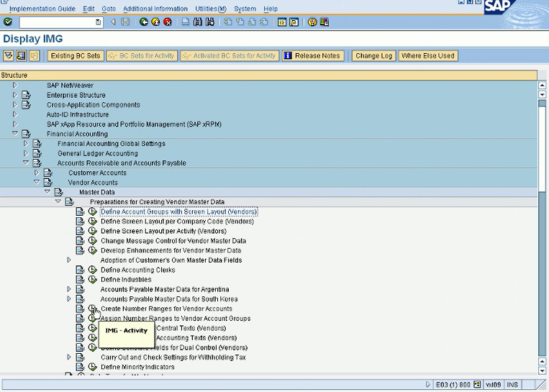
Task: Click the Last Page icon
Action: click(263, 22)
